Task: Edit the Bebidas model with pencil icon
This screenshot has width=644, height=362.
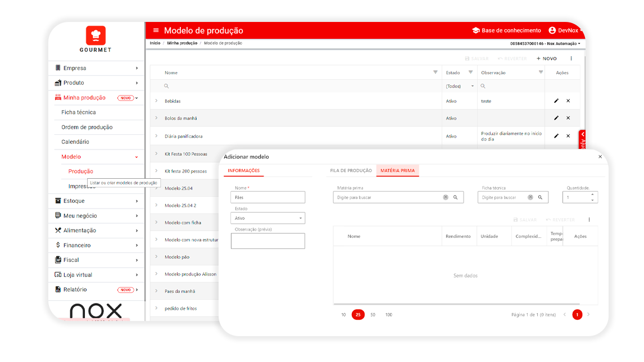Action: [x=556, y=101]
